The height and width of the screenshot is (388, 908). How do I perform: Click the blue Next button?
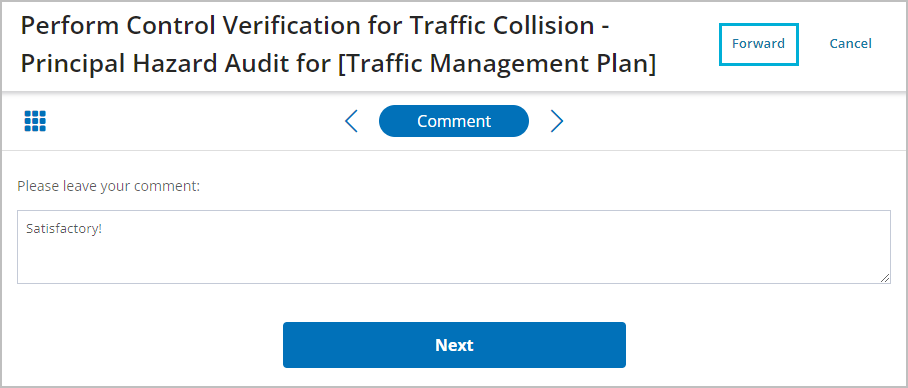click(x=455, y=345)
